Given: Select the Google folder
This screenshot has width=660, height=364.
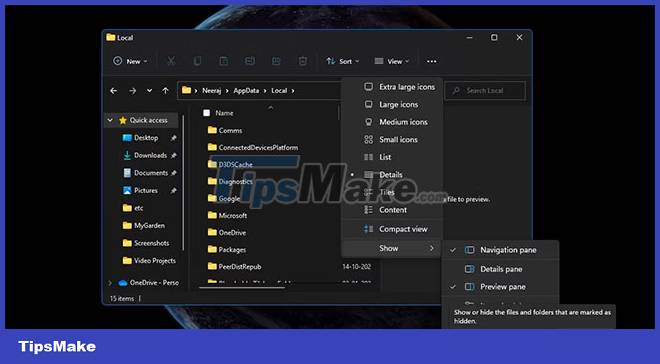Looking at the screenshot, I should coord(229,199).
